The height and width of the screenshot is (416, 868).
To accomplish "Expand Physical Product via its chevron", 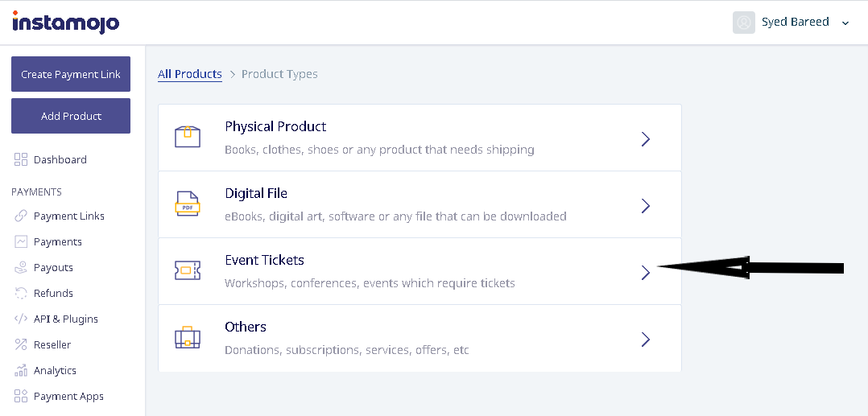I will click(645, 139).
